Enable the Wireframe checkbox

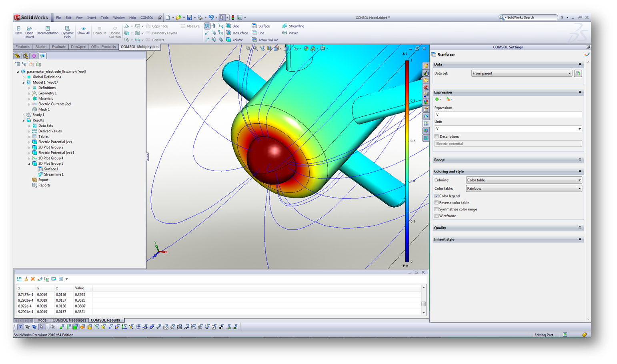(437, 216)
